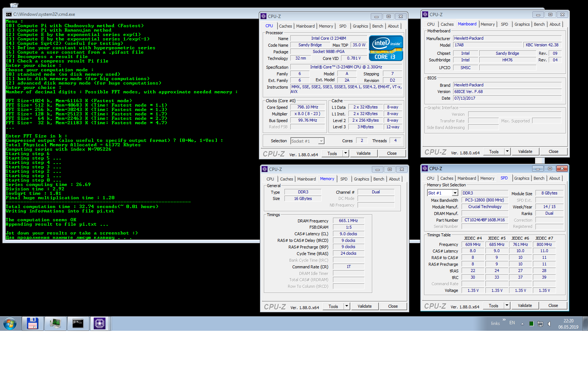This screenshot has height=365, width=588.
Task: Open the monitor app icon in taskbar
Action: pos(55,323)
